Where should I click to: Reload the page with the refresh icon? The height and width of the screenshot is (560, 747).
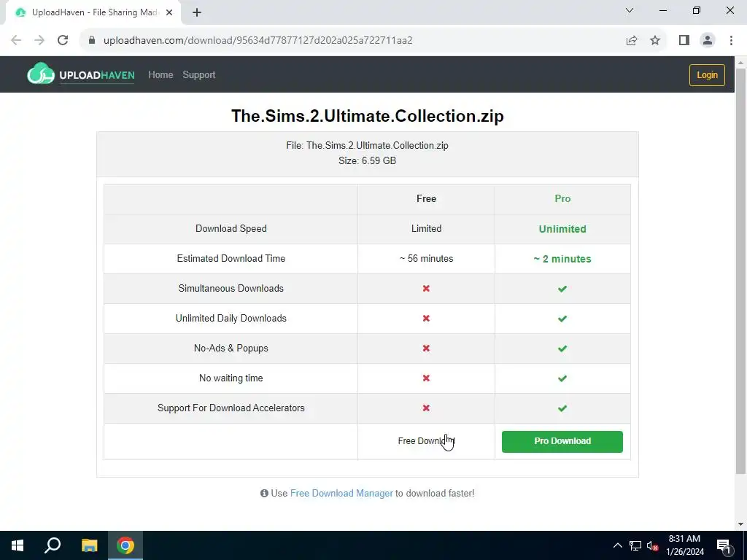coord(63,41)
